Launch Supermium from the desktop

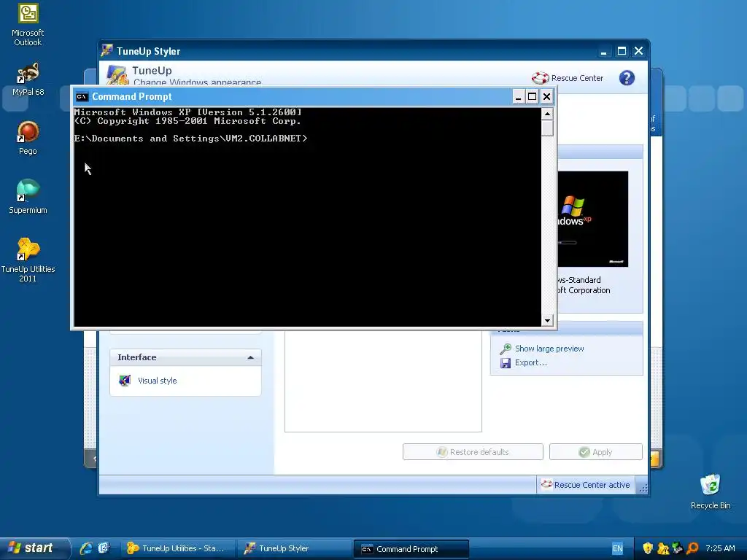(28, 197)
